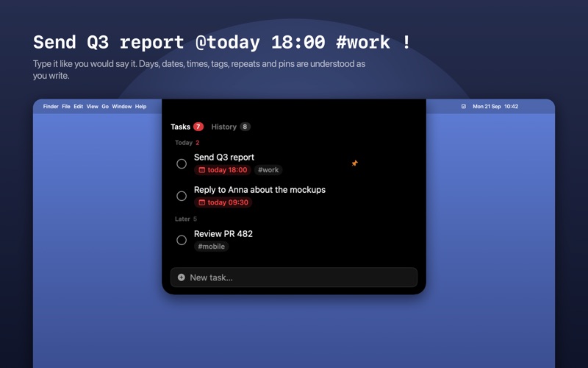Click the 'today 18:00' due date badge
Viewport: 588px width, 368px height.
click(x=223, y=170)
